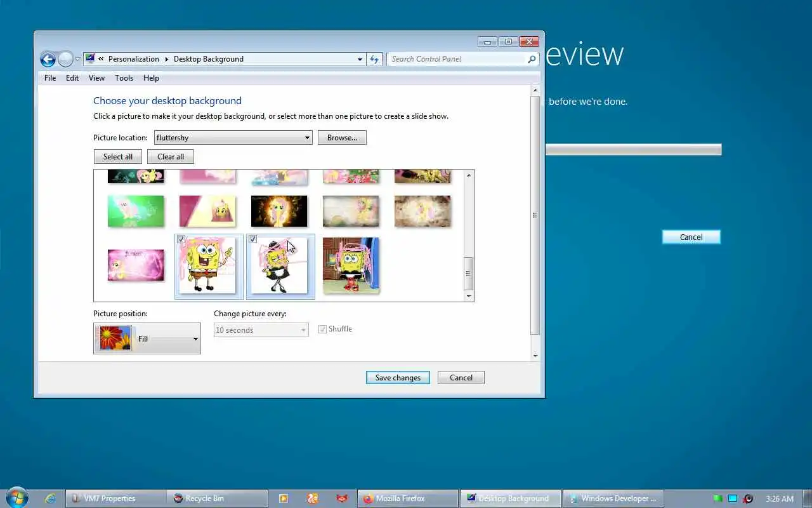
Task: Select SpongeBob in kitchen thumbnail
Action: coord(351,265)
